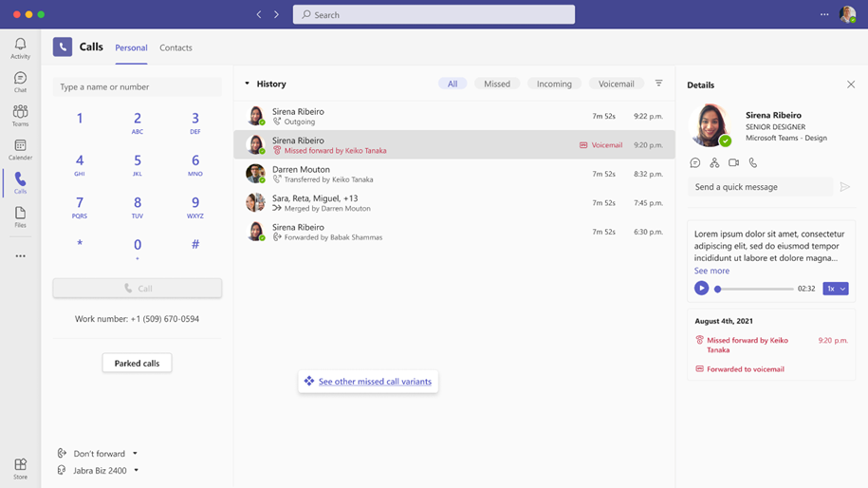Dial the 6 MNO key
Viewport: 868px width, 488px height.
(x=195, y=164)
